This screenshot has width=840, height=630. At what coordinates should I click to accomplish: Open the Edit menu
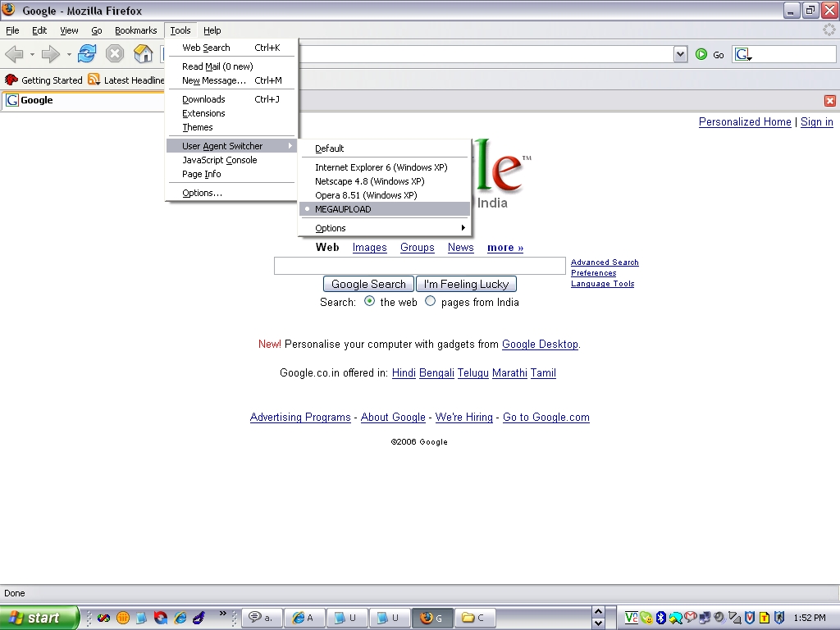39,30
